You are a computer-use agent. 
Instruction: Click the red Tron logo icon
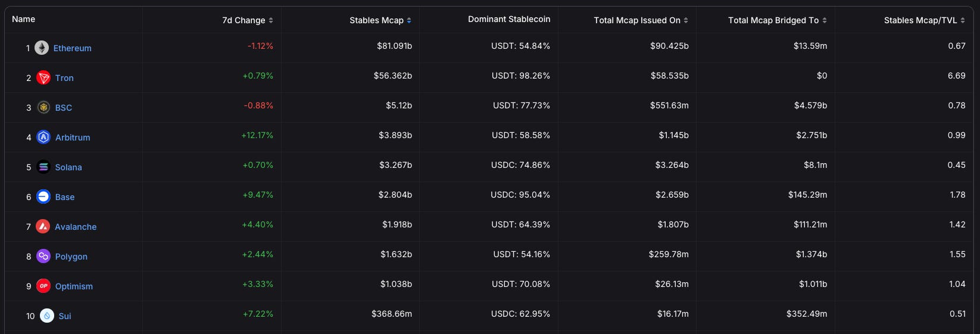coord(43,77)
